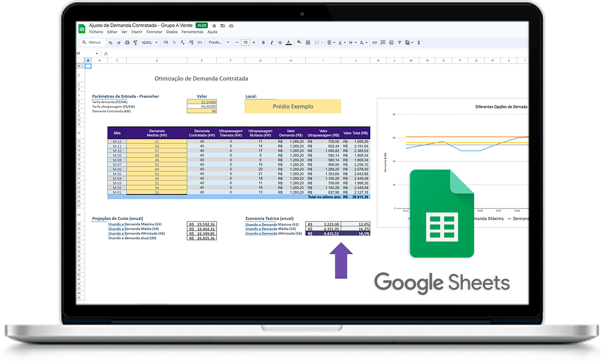The width and height of the screenshot is (604, 364).
Task: Activate the paint format tool
Action: click(135, 43)
